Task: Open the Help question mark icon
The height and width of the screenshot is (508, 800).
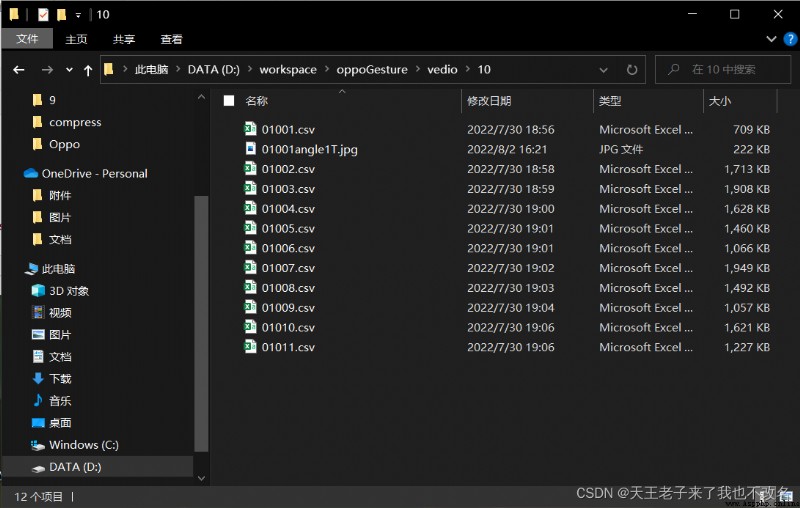Action: [790, 39]
